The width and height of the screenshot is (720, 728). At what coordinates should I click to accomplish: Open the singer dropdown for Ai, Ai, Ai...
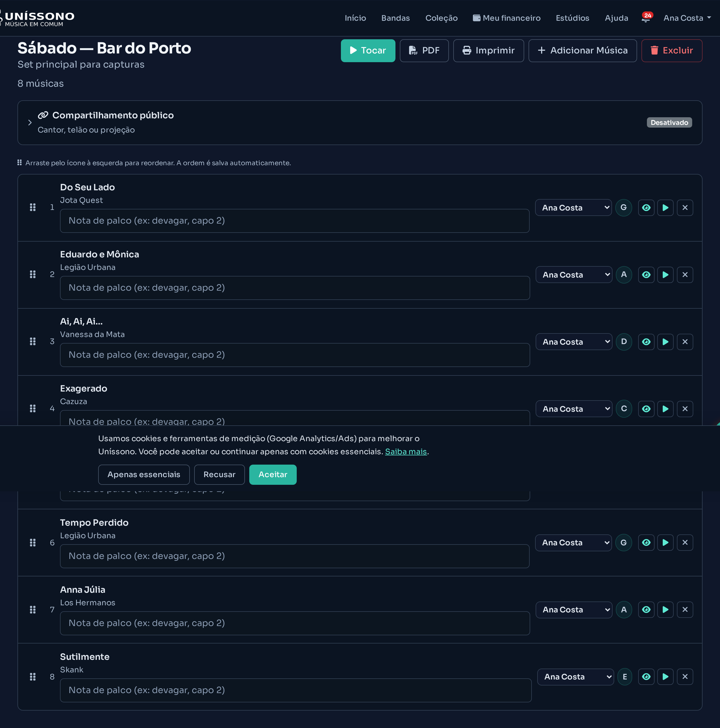pos(574,342)
